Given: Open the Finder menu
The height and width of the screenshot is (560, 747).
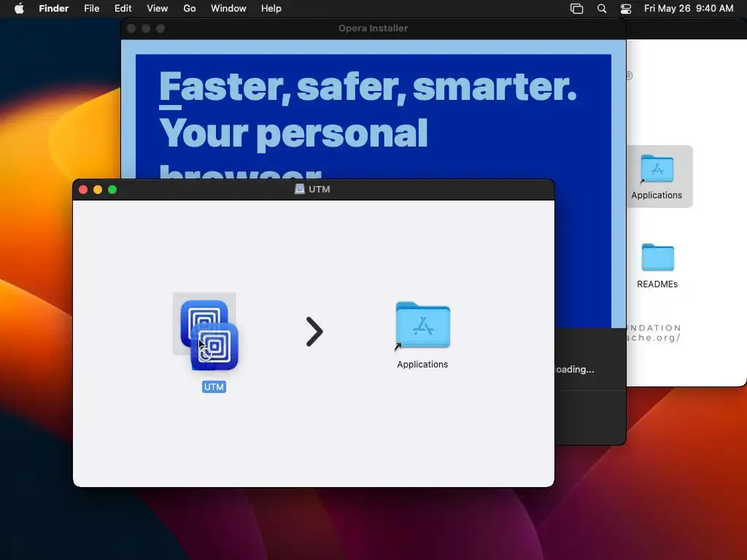Looking at the screenshot, I should click(x=54, y=9).
